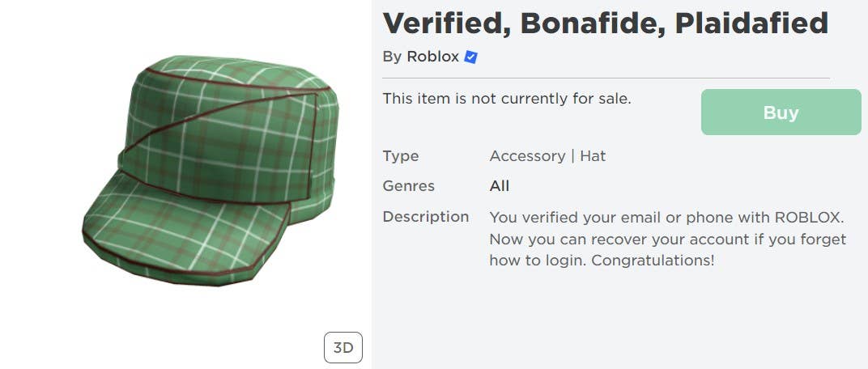Click the title Verified, Bonafide, Plaidafied
Viewport: 868px width, 369px height.
(x=605, y=23)
